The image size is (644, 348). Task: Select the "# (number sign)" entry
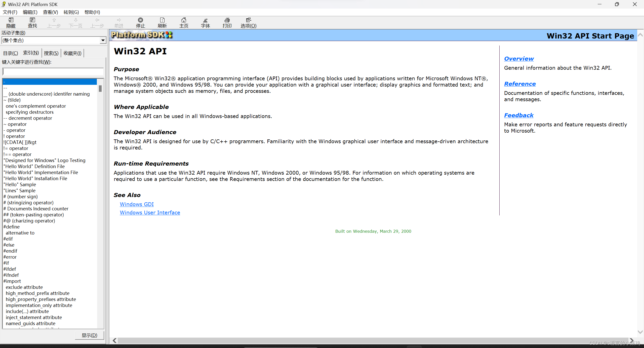pos(20,197)
